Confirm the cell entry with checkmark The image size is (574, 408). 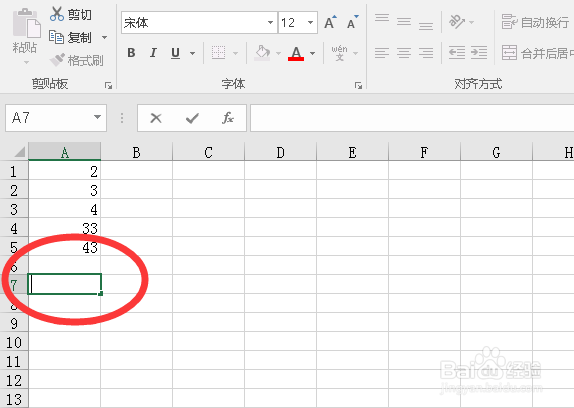pyautogui.click(x=192, y=118)
